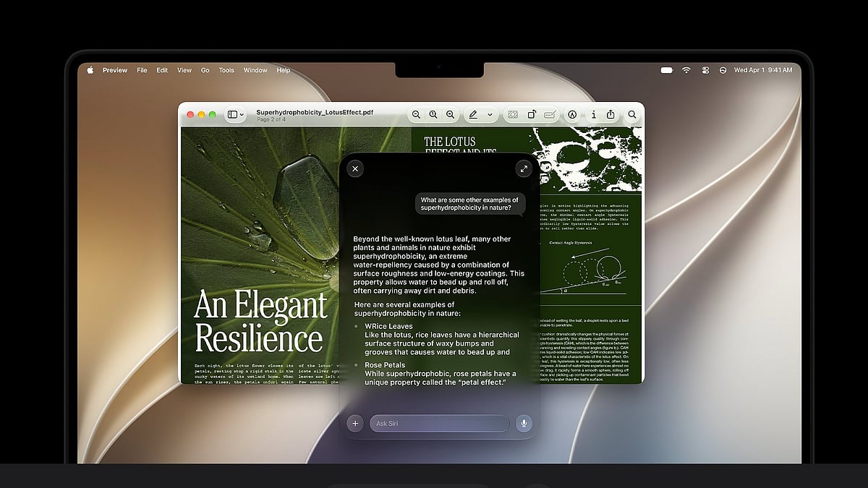The width and height of the screenshot is (868, 488).
Task: Show the markup toolbar
Action: (572, 114)
